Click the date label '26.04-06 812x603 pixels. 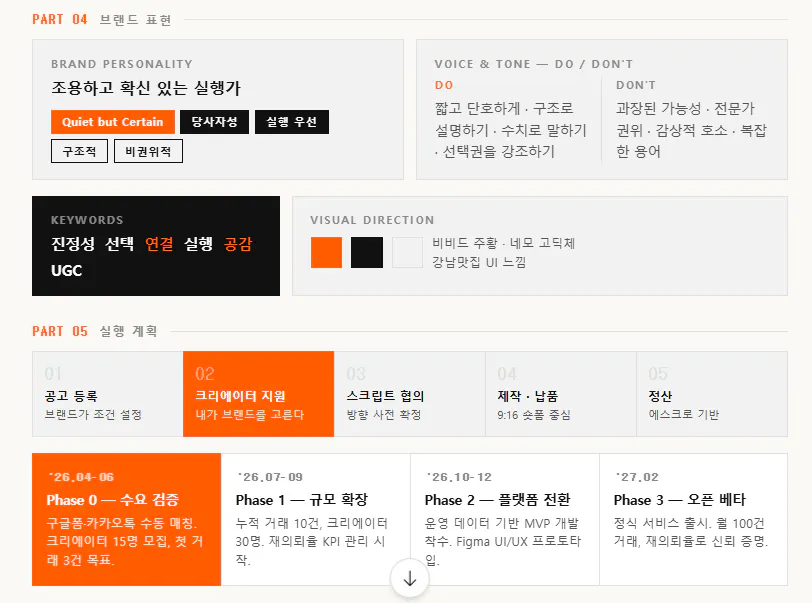tap(81, 477)
